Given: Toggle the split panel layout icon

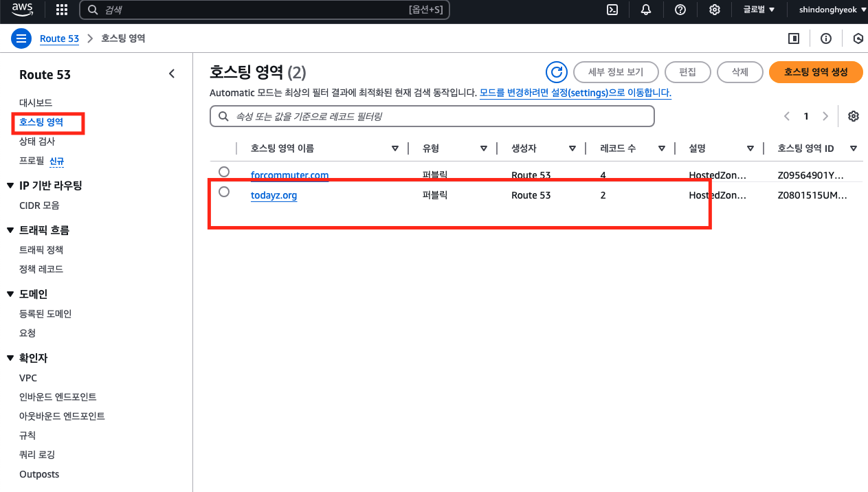Looking at the screenshot, I should tap(794, 38).
